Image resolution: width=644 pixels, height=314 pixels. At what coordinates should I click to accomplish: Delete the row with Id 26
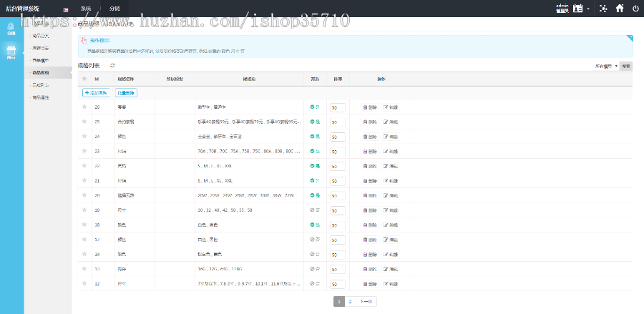pyautogui.click(x=370, y=107)
